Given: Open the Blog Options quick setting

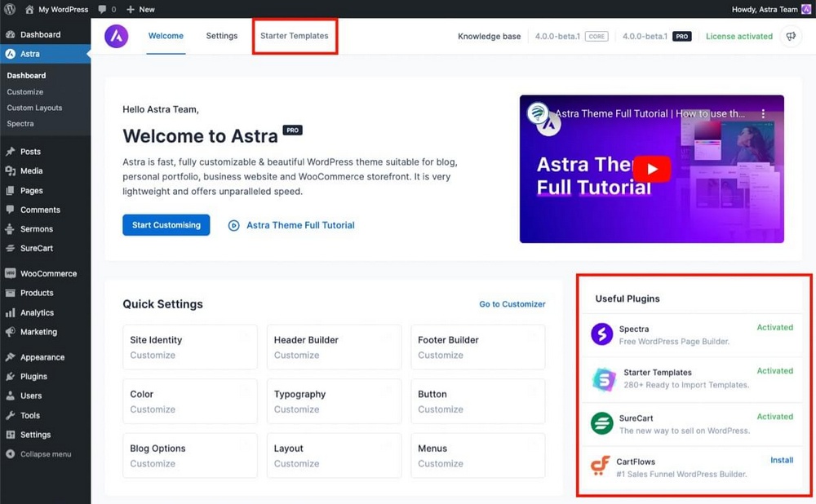Looking at the screenshot, I should 190,456.
